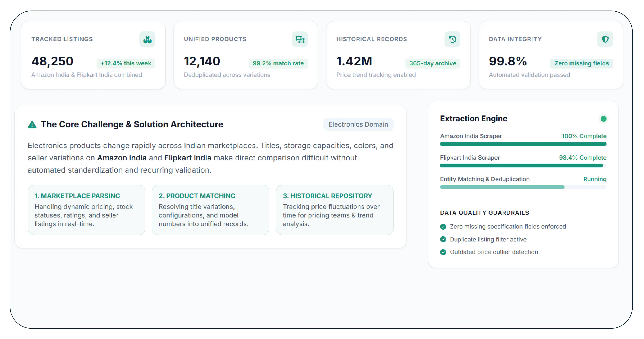Click the Data Quality Guardrails heading

pyautogui.click(x=485, y=213)
